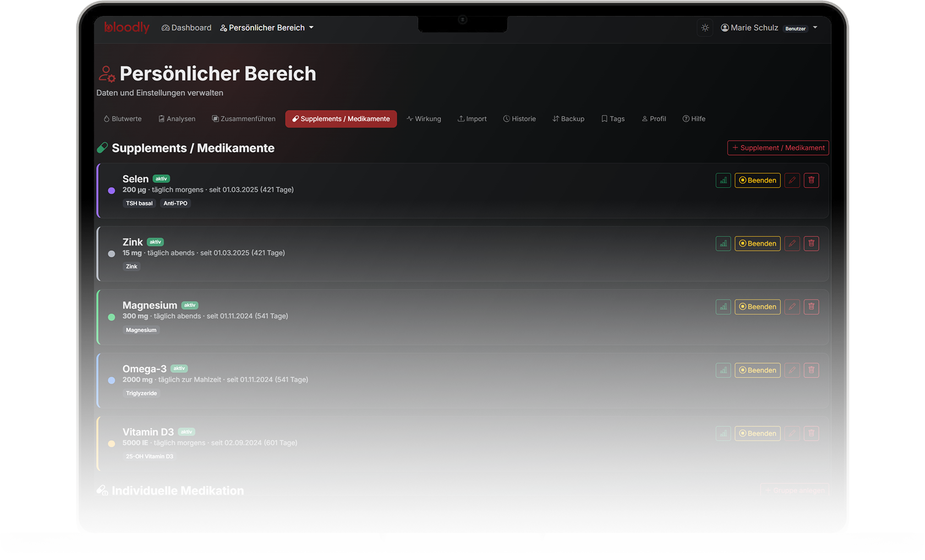
Task: Stop Omega-3 by clicking Beenden
Action: click(757, 370)
